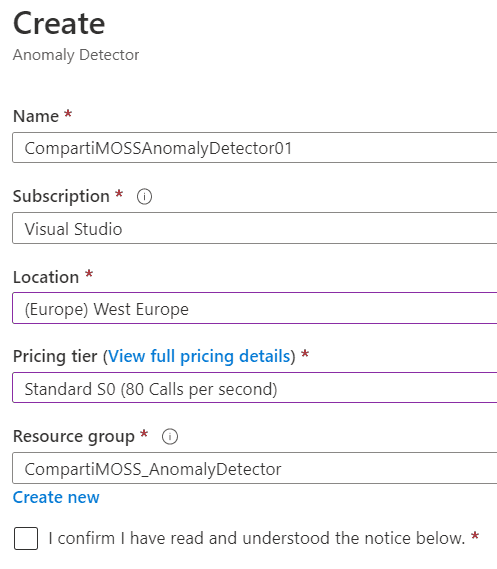Click the Pricing tier label text
This screenshot has height=569, width=497.
point(55,356)
